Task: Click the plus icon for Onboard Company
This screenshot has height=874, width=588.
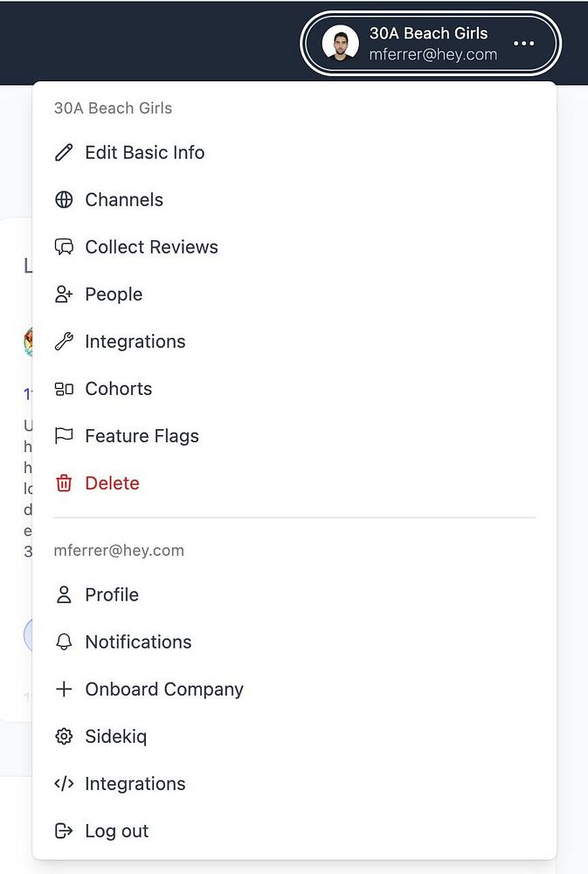Action: (x=64, y=690)
